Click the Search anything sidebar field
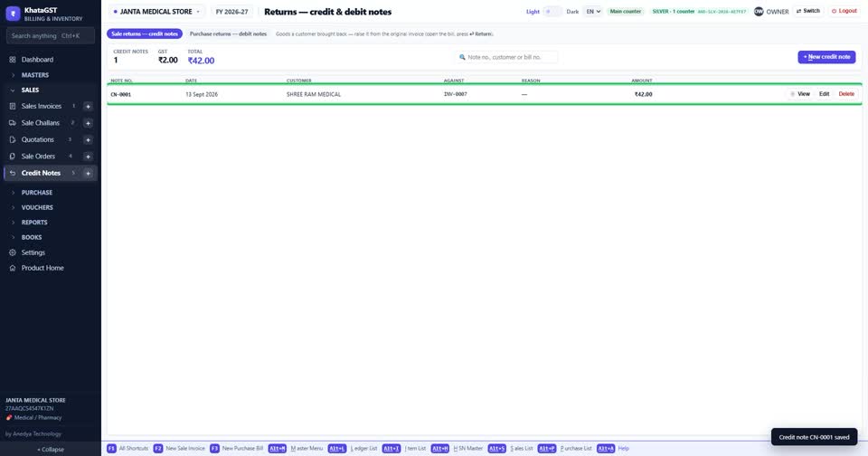 51,36
